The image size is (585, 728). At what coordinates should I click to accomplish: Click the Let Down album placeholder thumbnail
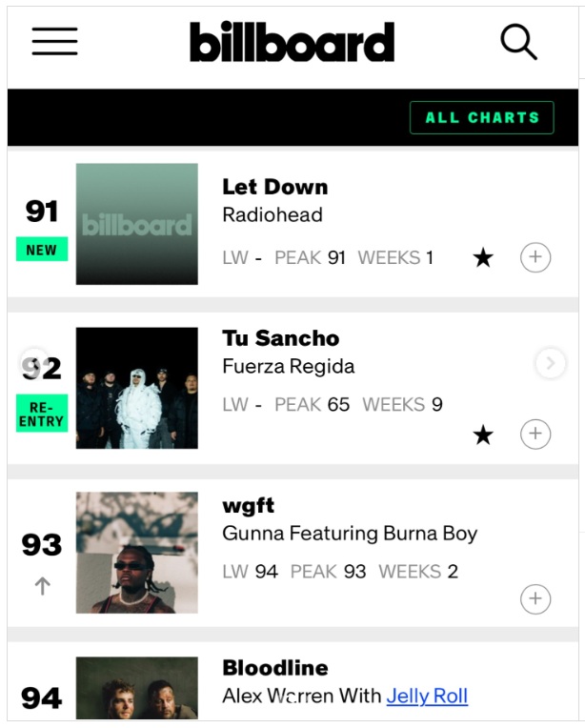[x=137, y=224]
